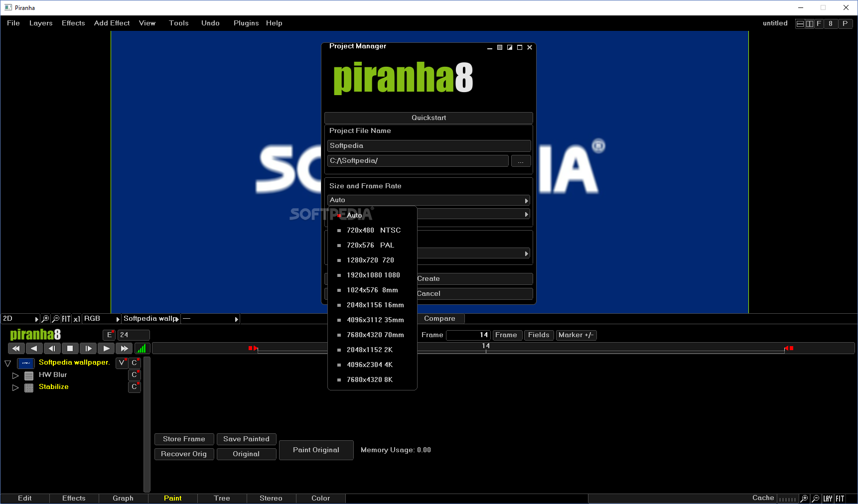Switch to the Graph tab
The width and height of the screenshot is (858, 504).
click(x=123, y=499)
